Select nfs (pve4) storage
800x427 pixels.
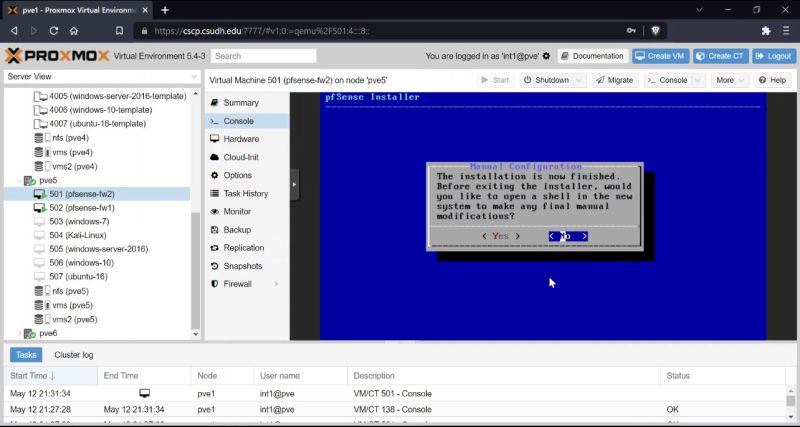(x=61, y=138)
